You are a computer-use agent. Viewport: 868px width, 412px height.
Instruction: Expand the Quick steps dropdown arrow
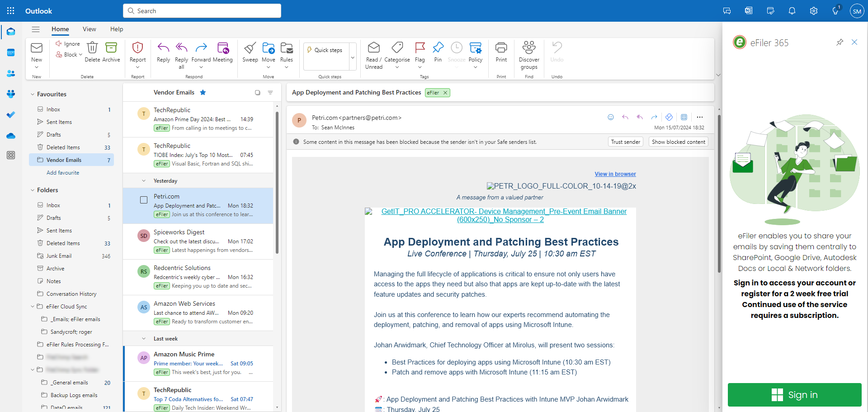tap(353, 57)
